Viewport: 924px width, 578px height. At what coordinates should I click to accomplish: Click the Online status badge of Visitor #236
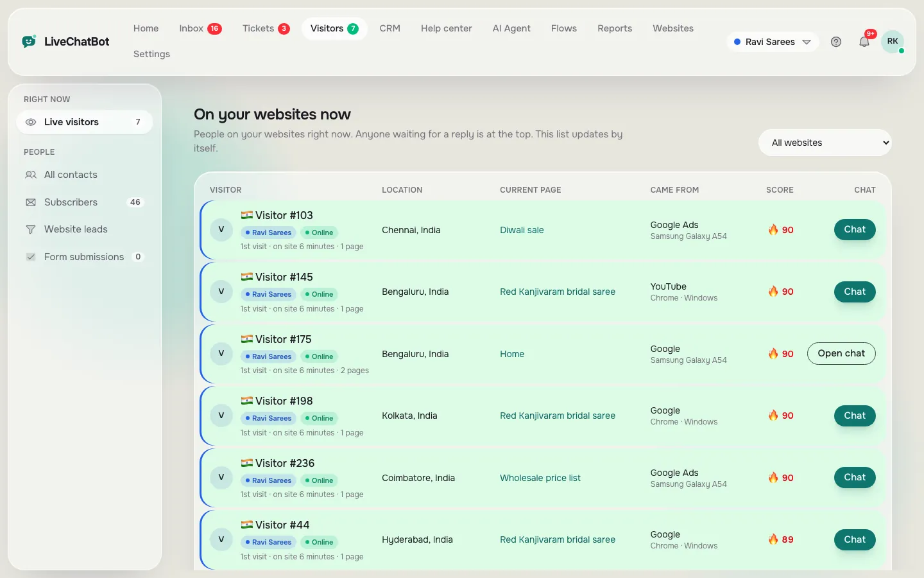319,480
